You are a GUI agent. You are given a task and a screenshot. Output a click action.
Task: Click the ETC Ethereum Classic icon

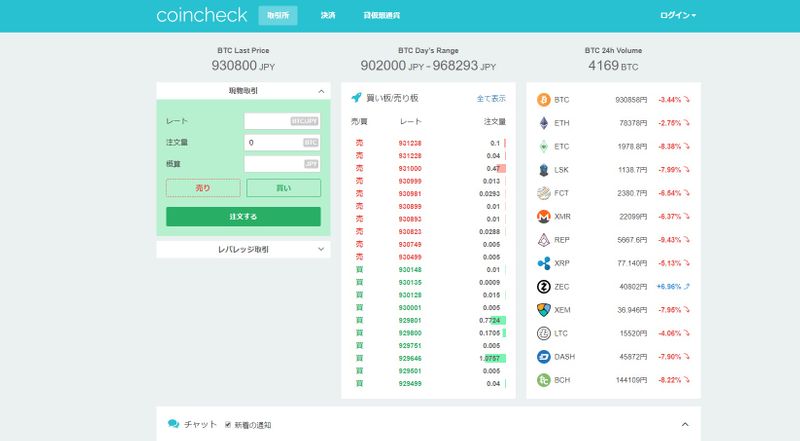pyautogui.click(x=544, y=146)
